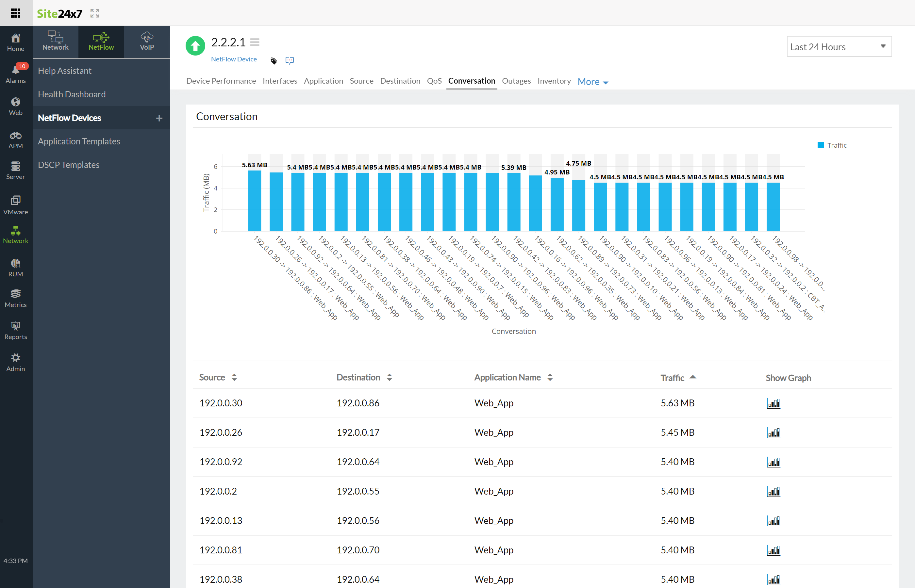
Task: Add a new NetFlow device with the plus button
Action: [159, 118]
